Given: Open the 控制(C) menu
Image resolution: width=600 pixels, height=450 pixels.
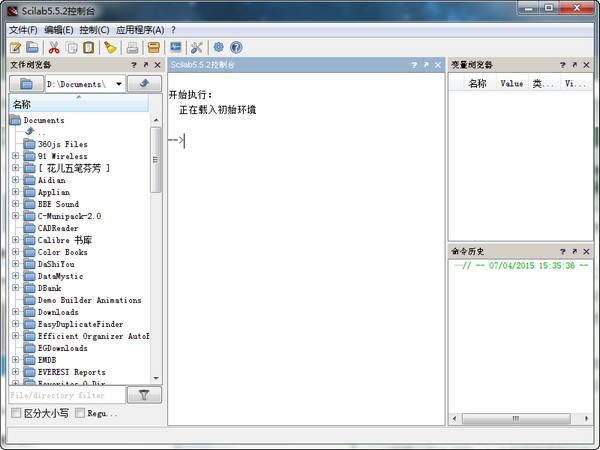Looking at the screenshot, I should (94, 30).
